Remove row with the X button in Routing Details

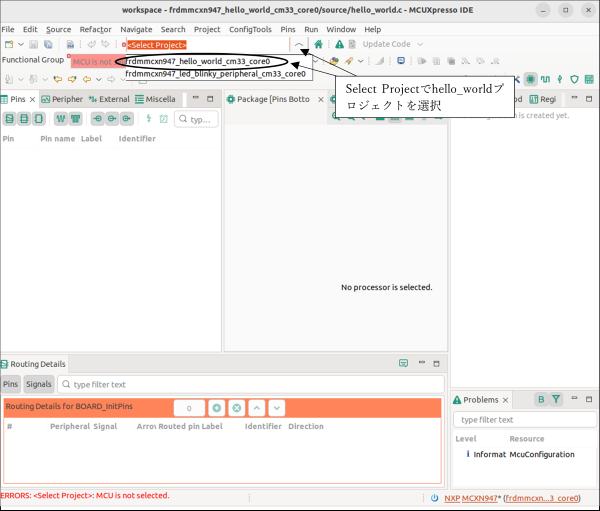click(237, 408)
